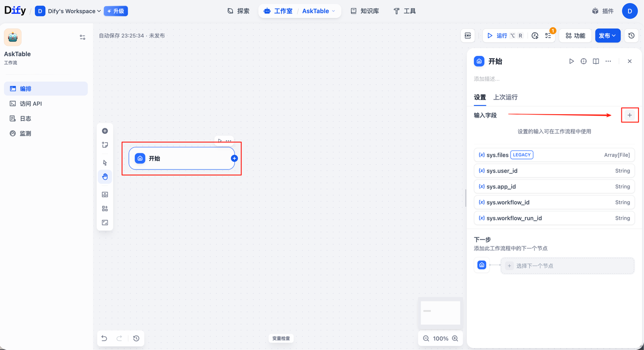Zoom in using the plus magnifier
The width and height of the screenshot is (644, 350).
pos(455,338)
